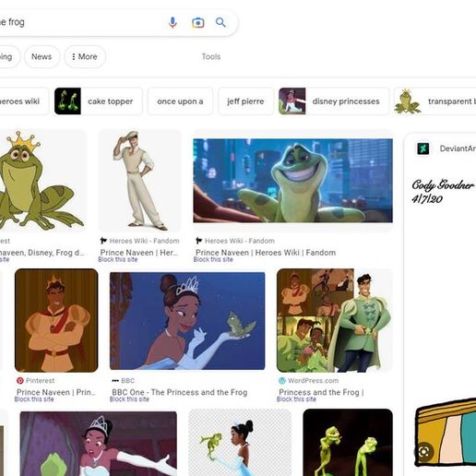
Task: Click Fandom favicon under smiling frog image
Action: pos(199,241)
